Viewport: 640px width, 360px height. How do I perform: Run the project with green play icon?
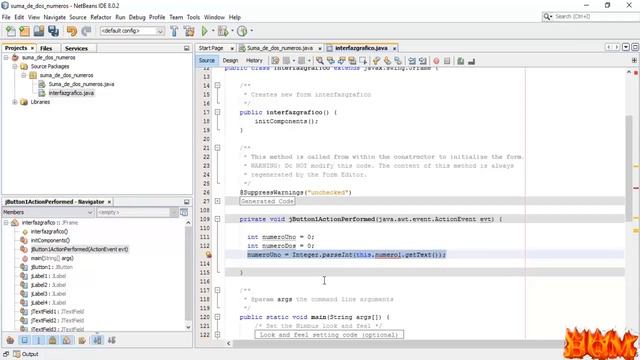pos(205,31)
